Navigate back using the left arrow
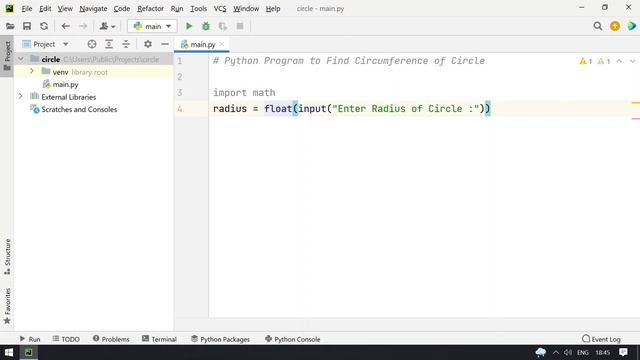Screen dimensions: 640x360 (x=66, y=26)
